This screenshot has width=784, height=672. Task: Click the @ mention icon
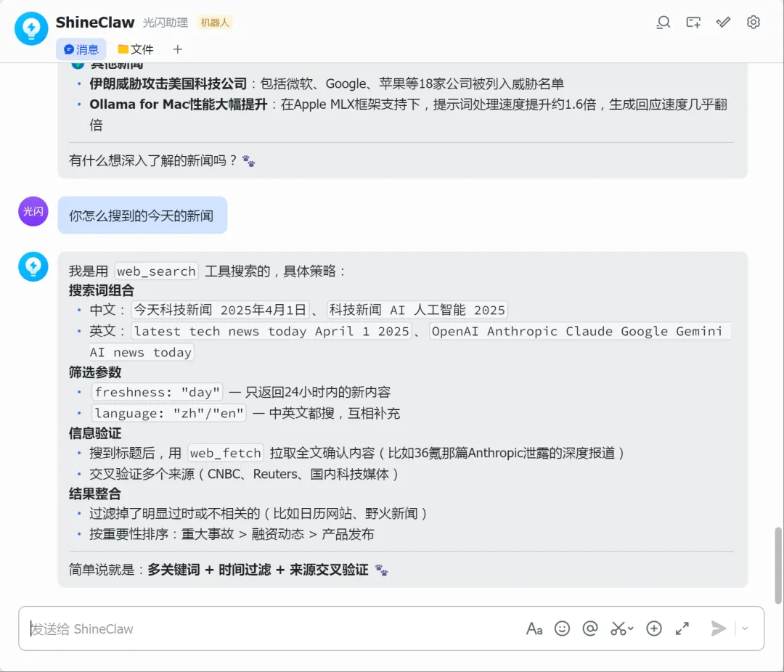click(590, 628)
